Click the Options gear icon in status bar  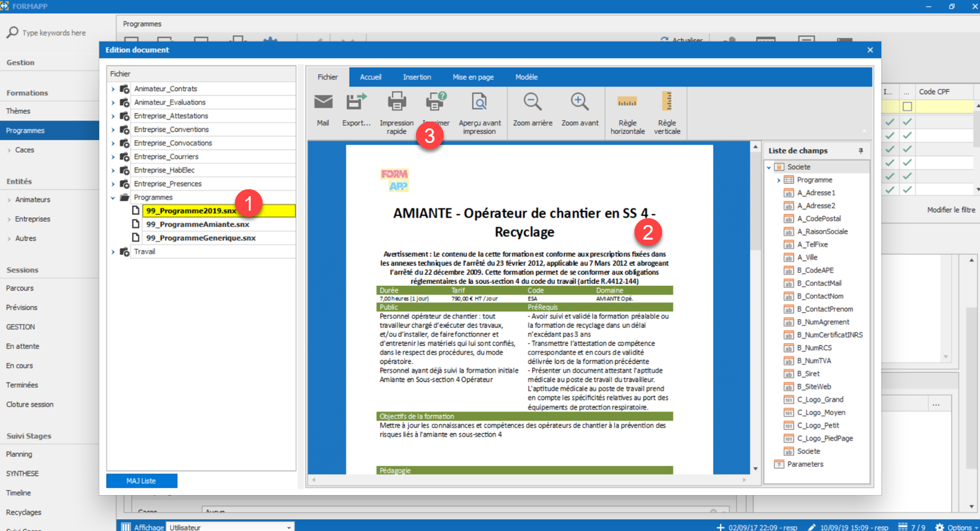(x=939, y=527)
